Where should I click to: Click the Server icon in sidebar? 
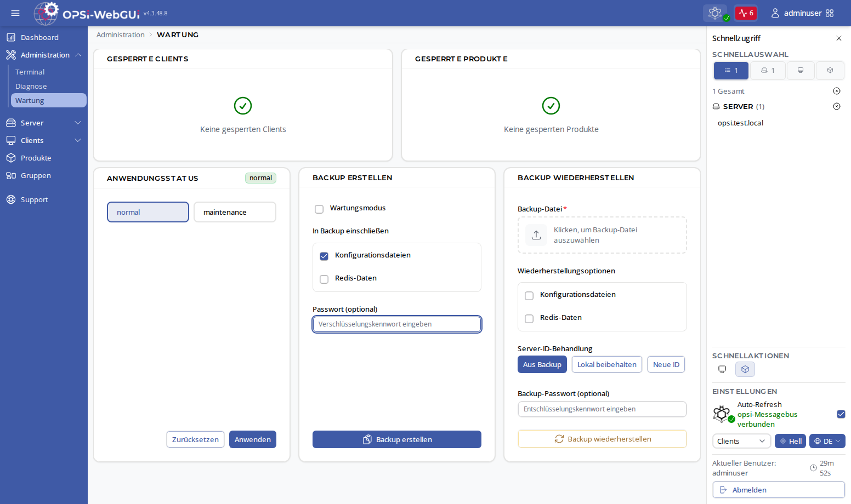[x=11, y=123]
